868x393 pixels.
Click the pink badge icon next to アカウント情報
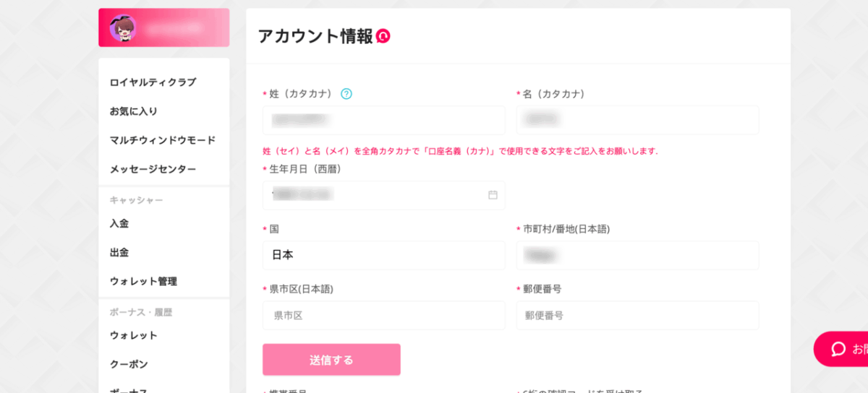tap(383, 36)
